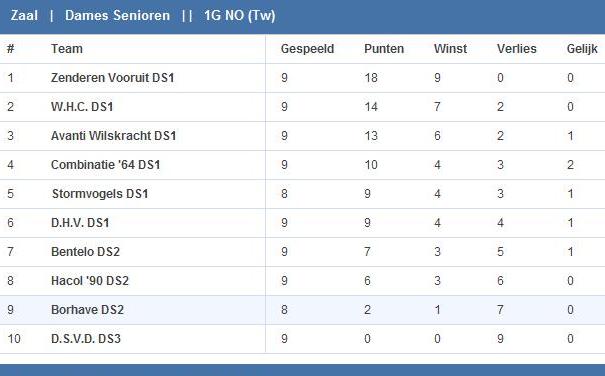Select the W.H.C. DS1 team row

(302, 107)
